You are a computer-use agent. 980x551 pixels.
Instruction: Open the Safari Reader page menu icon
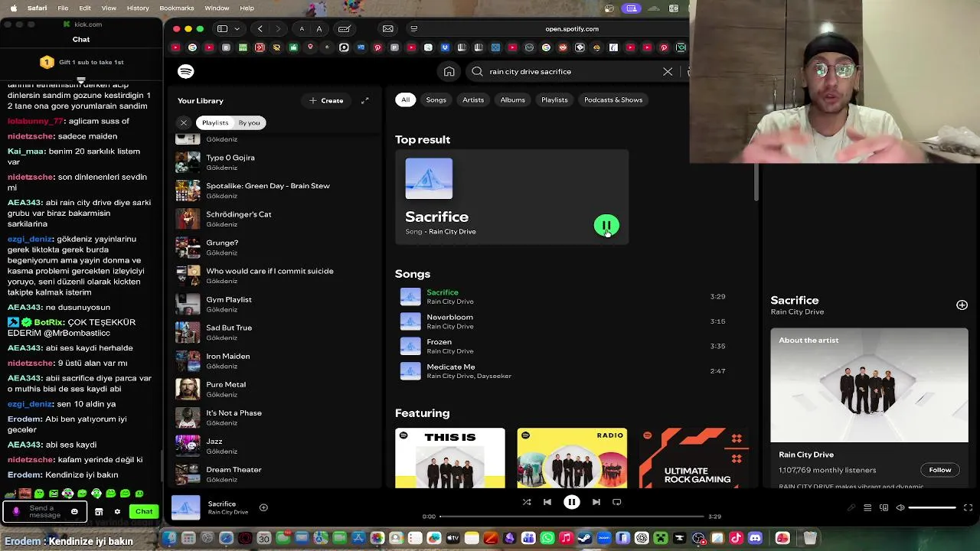pos(413,29)
